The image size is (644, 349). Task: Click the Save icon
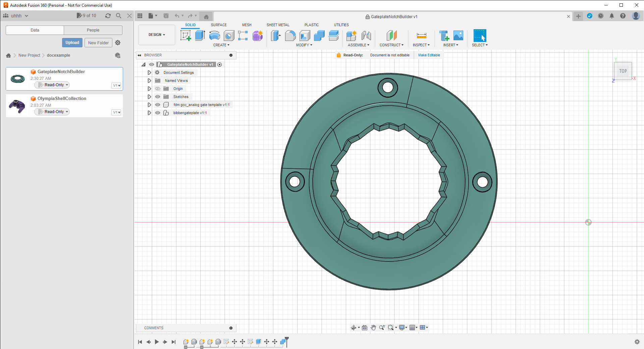(x=166, y=16)
